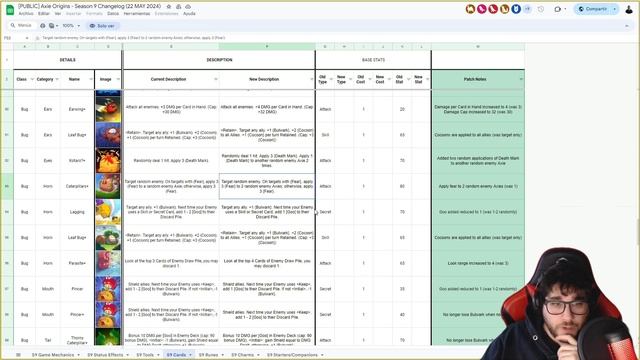This screenshot has height=360, width=640.
Task: Open the Image column filter
Action: click(x=118, y=79)
